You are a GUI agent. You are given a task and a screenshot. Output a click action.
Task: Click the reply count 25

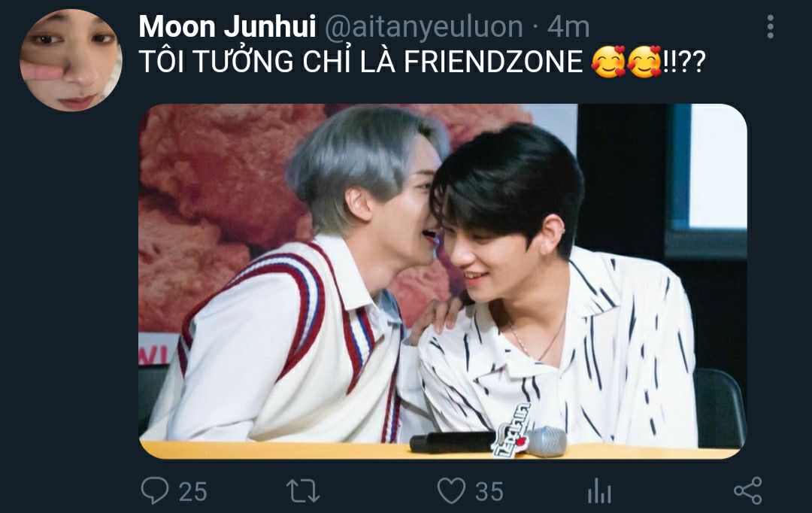[x=192, y=491]
